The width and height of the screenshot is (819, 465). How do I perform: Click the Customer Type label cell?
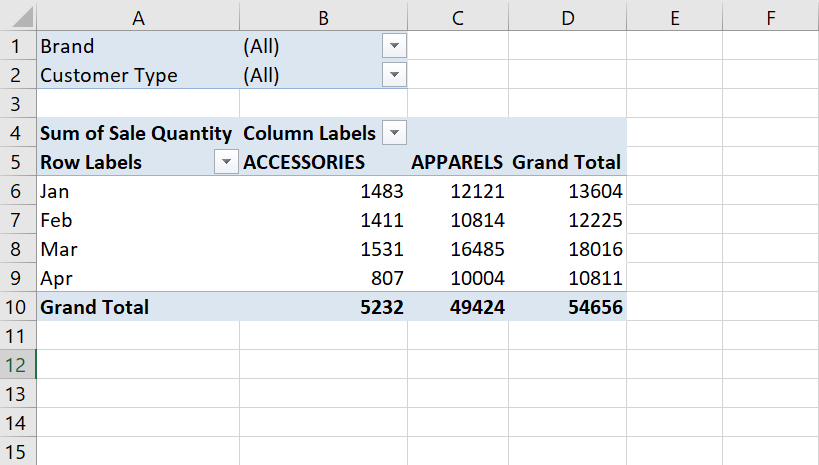click(x=138, y=75)
